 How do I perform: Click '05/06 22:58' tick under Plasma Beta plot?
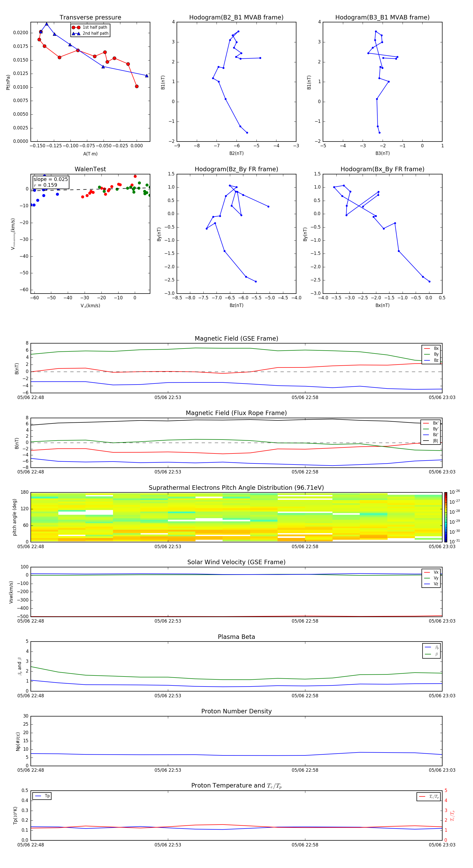click(x=305, y=696)
